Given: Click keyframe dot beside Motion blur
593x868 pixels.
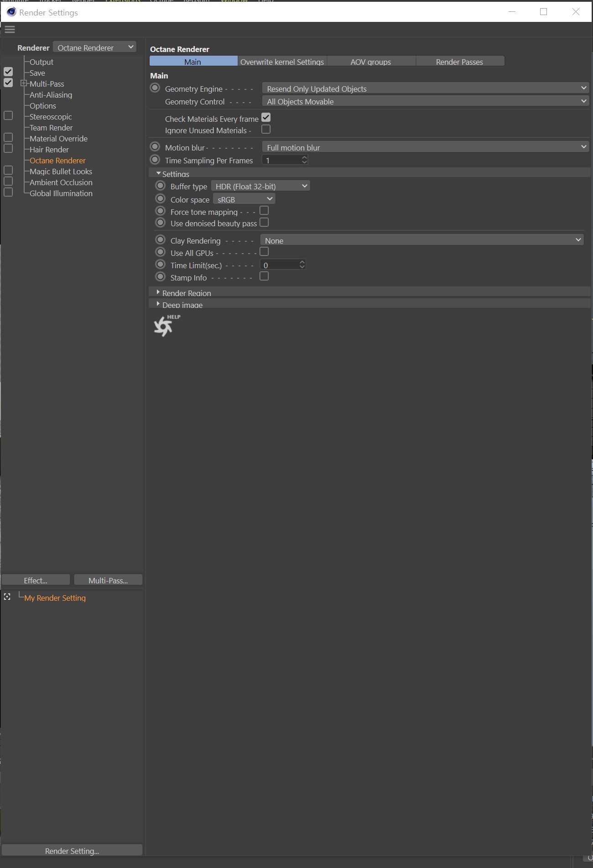Looking at the screenshot, I should [155, 147].
